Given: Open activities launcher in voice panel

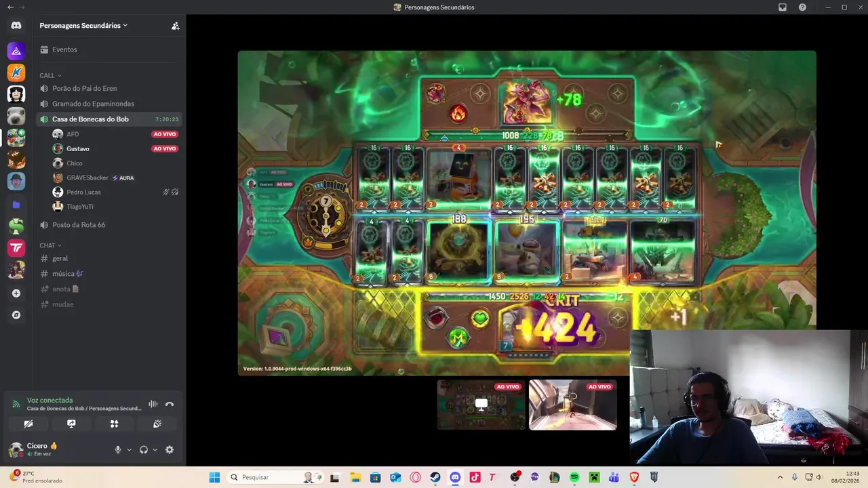Looking at the screenshot, I should coord(114,424).
